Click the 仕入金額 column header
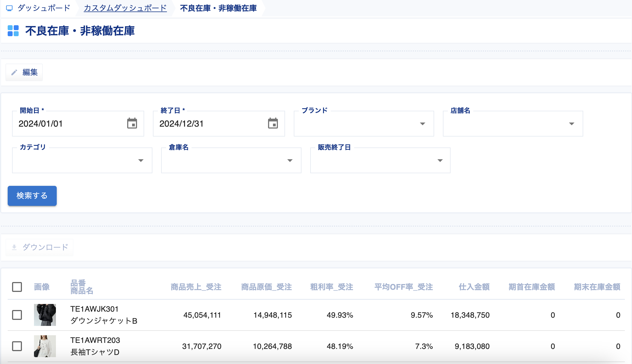 coord(474,287)
